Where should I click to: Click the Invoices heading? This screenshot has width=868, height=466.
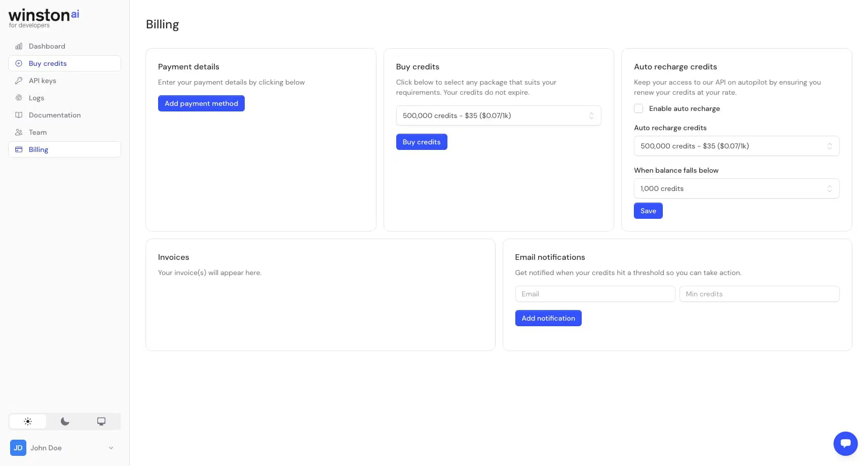click(173, 257)
